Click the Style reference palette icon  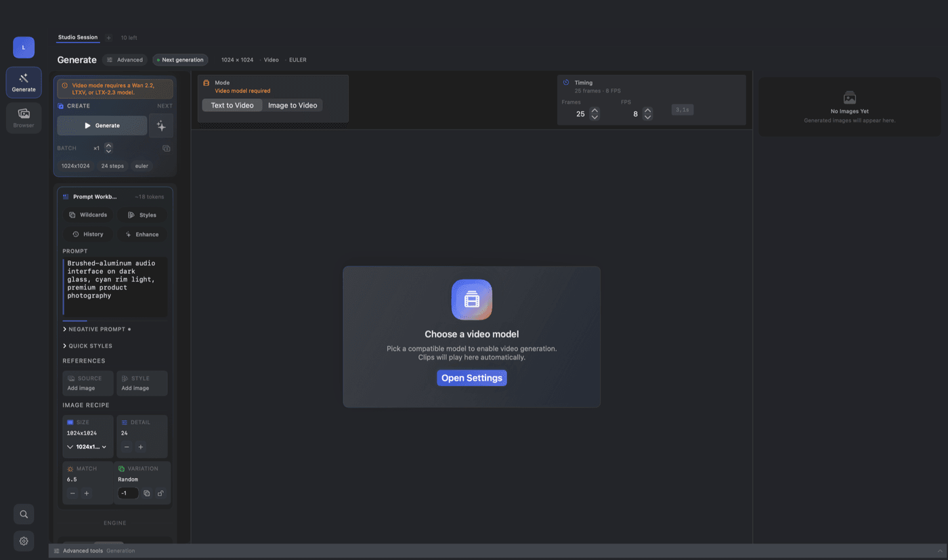click(125, 379)
